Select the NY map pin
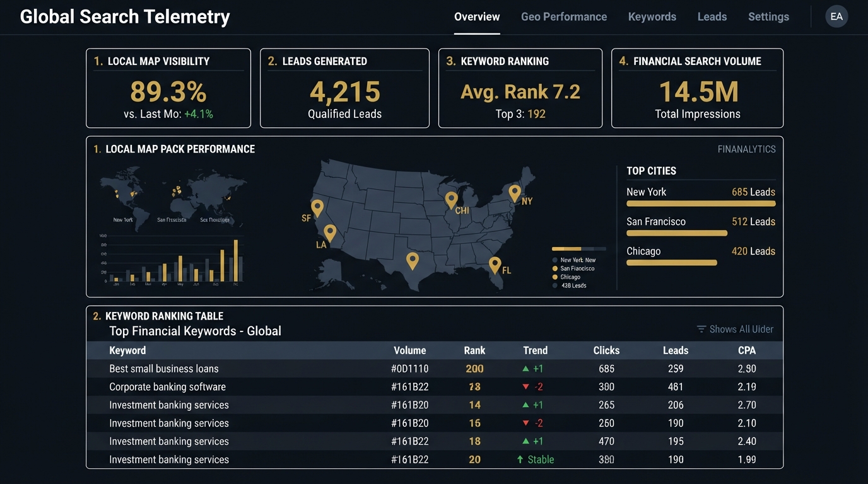 [x=515, y=193]
